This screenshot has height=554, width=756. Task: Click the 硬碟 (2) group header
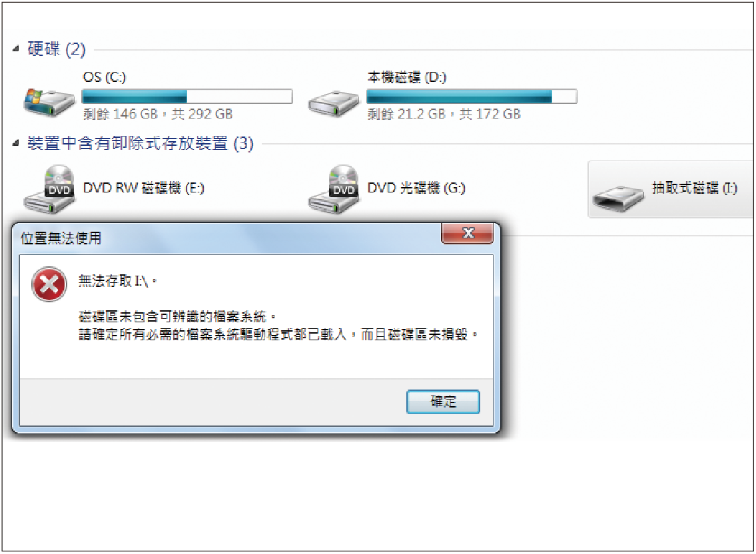coord(57,49)
